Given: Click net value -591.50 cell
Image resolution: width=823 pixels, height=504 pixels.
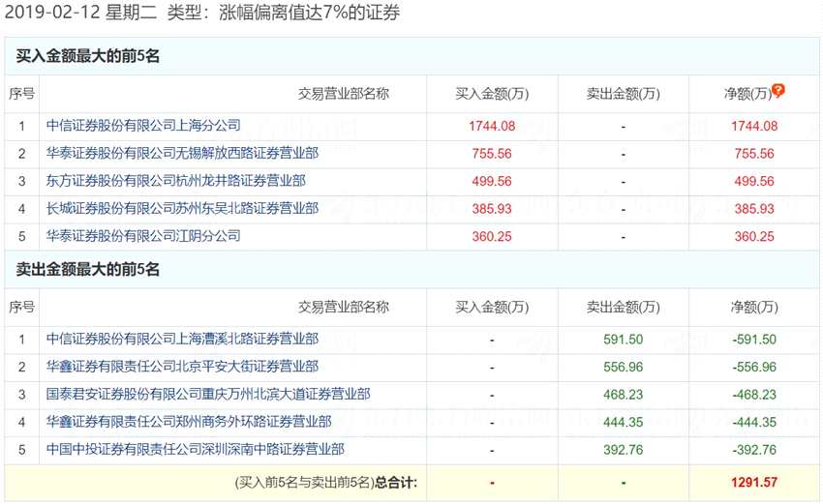Looking at the screenshot, I should (754, 340).
